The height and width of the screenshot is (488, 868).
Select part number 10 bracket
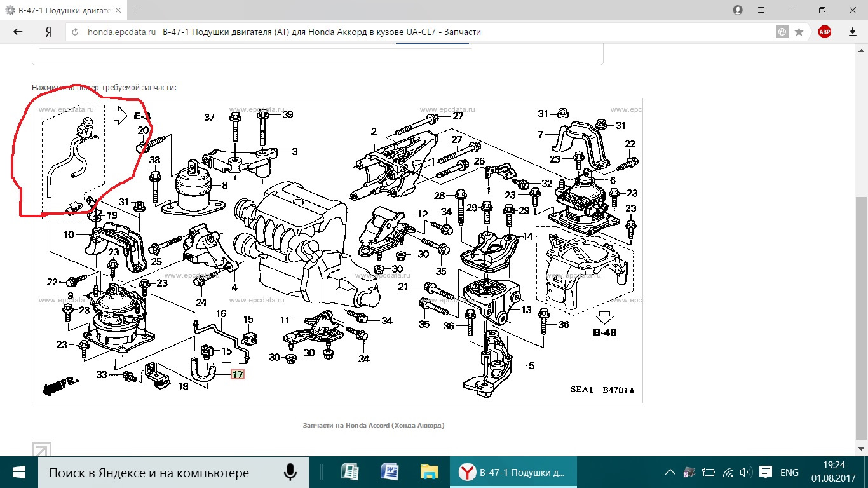69,234
